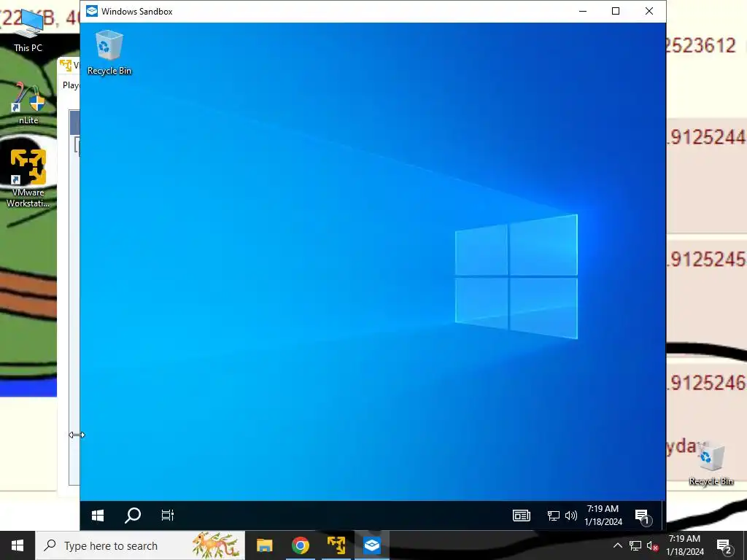The height and width of the screenshot is (560, 747).
Task: Switch to VMware Player in host taskbar
Action: click(x=336, y=545)
